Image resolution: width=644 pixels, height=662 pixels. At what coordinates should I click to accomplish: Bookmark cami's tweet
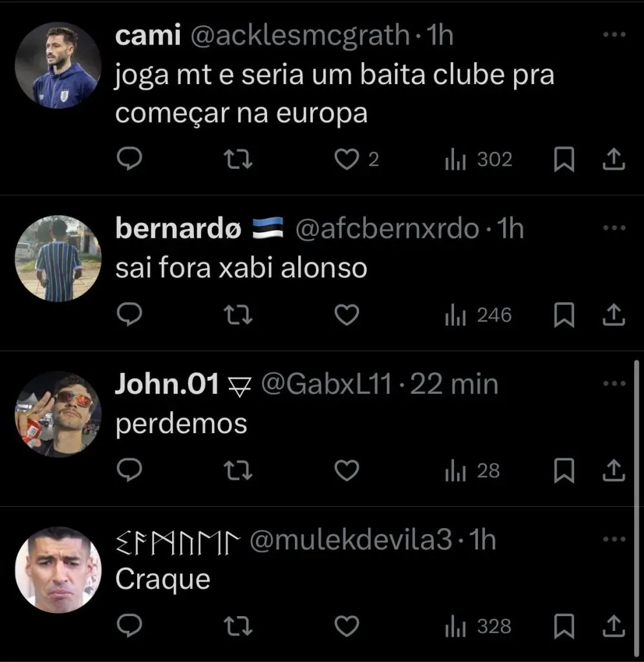click(x=564, y=160)
